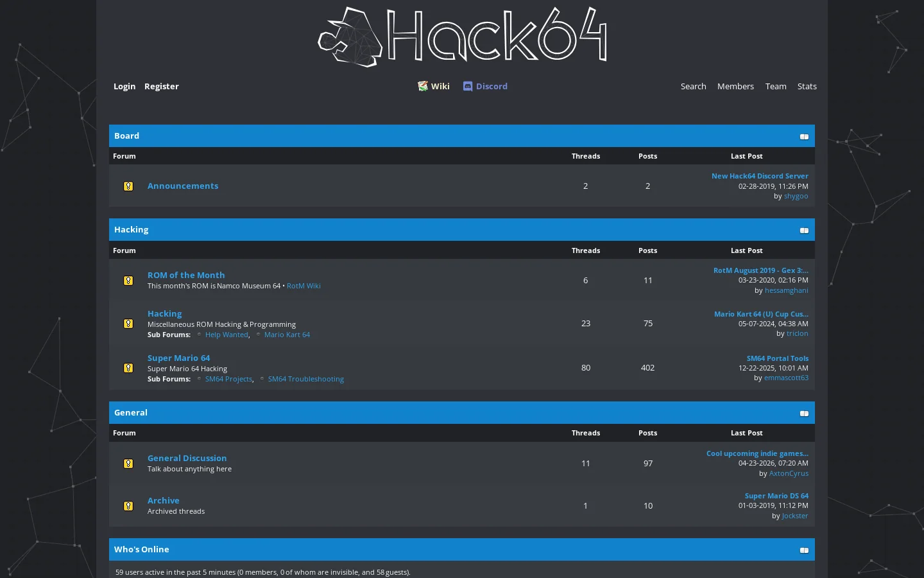Viewport: 924px width, 578px height.
Task: Click the Help Wanted subforum icon
Action: click(x=199, y=335)
